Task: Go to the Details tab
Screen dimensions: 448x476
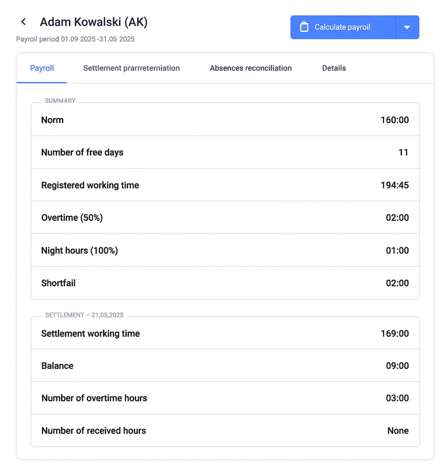Action: (x=334, y=68)
